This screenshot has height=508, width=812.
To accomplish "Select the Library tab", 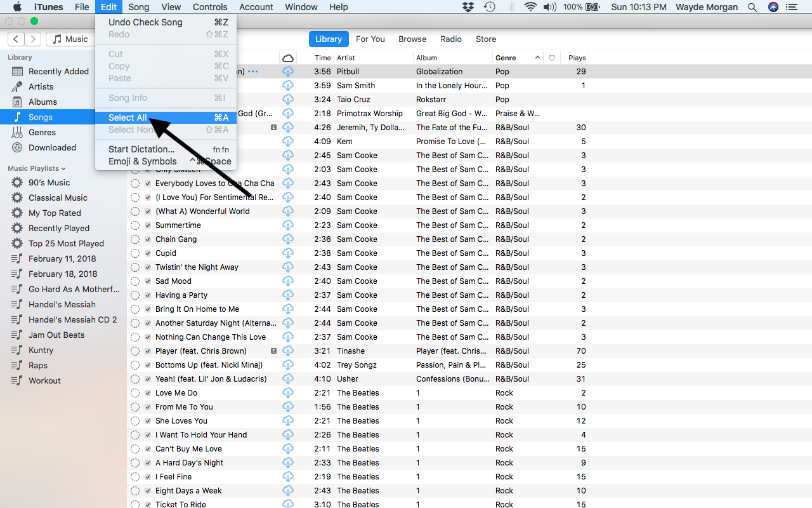I will coord(329,39).
